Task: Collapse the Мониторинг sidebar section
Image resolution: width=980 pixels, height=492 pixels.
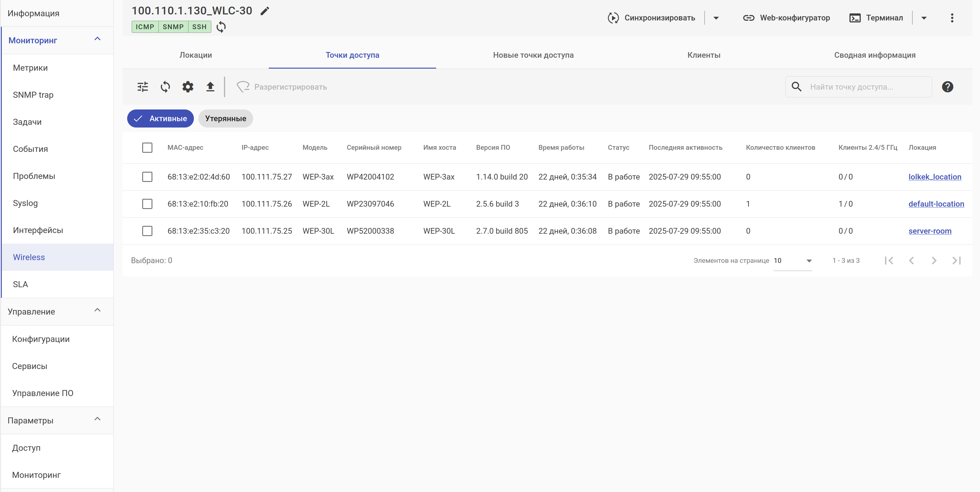Action: tap(97, 39)
